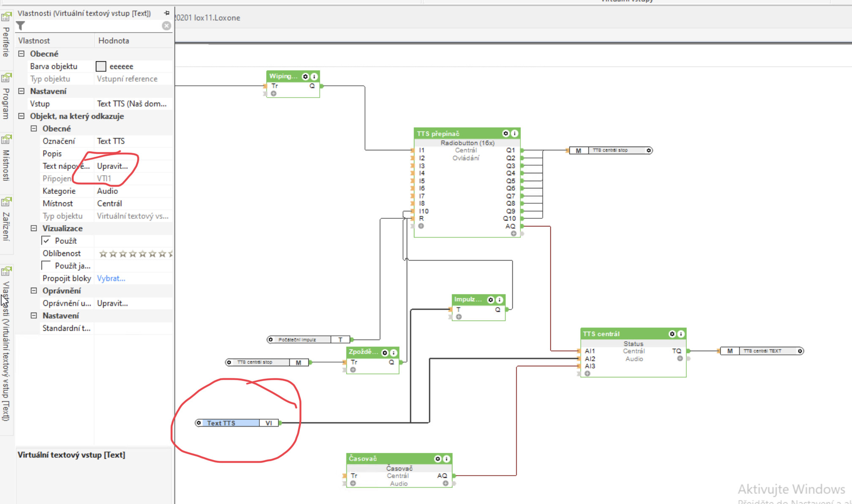
Task: Collapse the Vizualizace section
Action: tap(34, 229)
